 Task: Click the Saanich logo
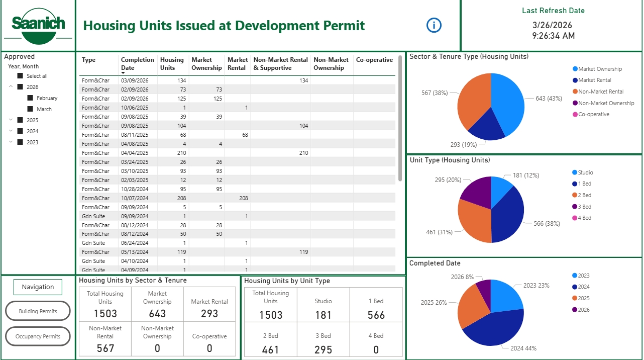coord(38,25)
